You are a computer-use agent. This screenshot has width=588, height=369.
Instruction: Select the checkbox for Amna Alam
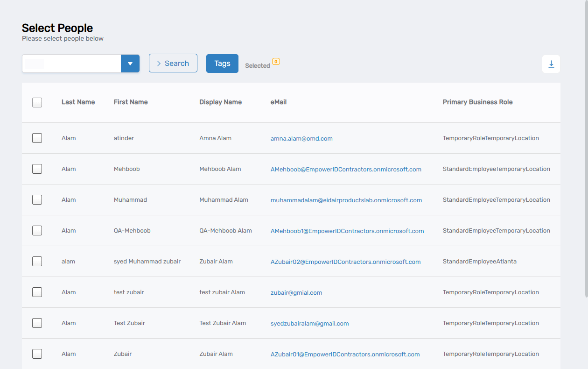pyautogui.click(x=37, y=138)
